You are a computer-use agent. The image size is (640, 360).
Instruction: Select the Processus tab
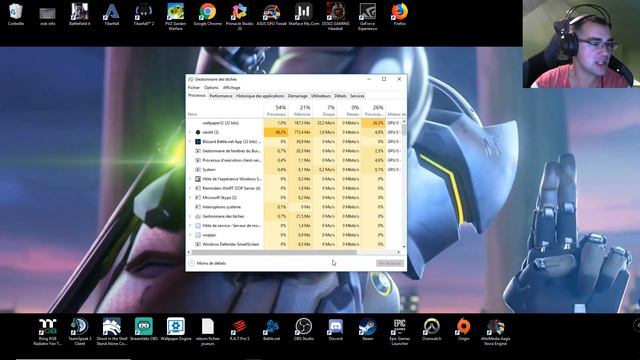click(197, 96)
